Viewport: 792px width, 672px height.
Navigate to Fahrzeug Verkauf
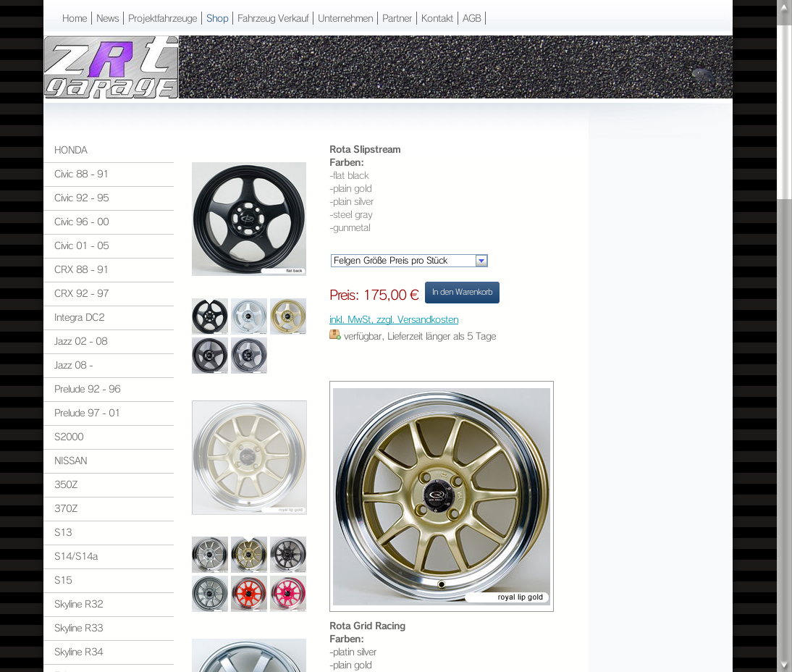[x=273, y=18]
